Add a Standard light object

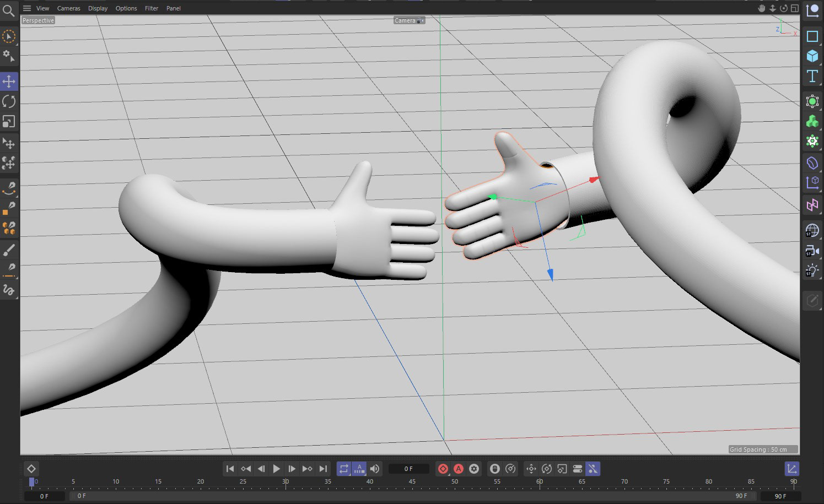point(812,270)
